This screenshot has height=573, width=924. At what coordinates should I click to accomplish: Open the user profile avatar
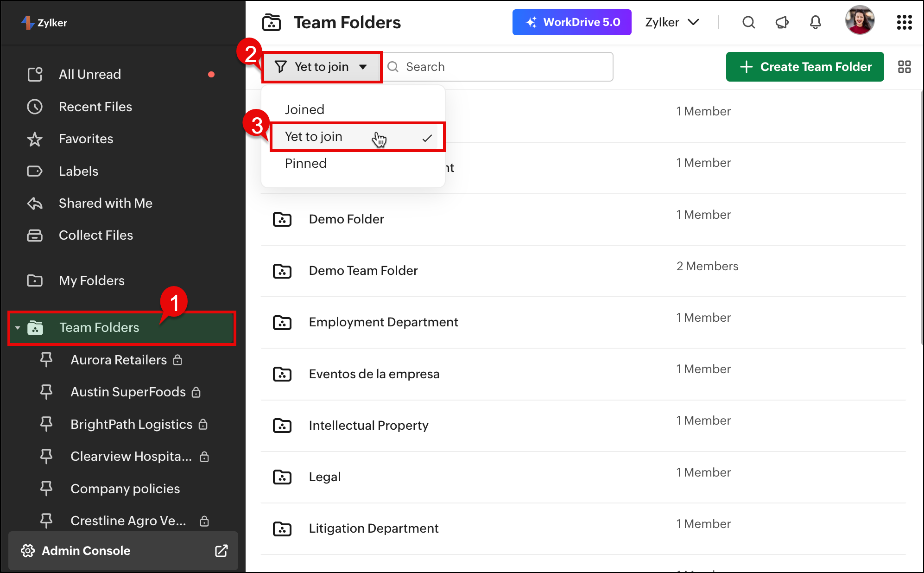(860, 21)
